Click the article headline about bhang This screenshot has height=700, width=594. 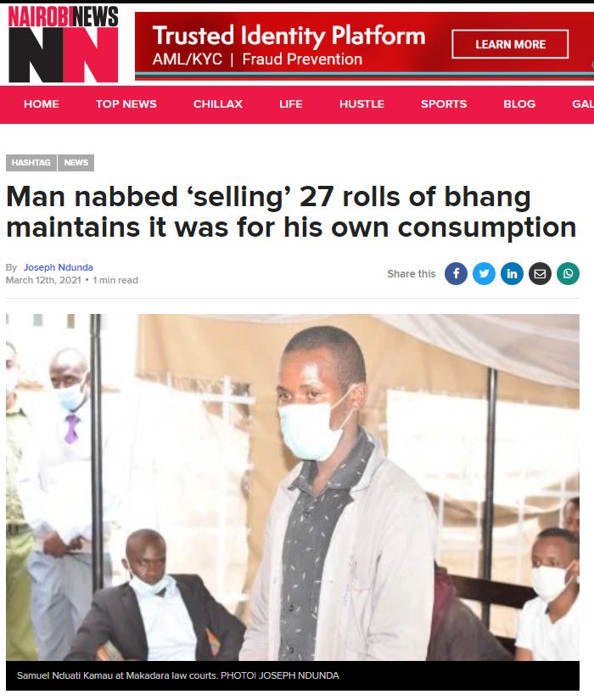tap(291, 211)
